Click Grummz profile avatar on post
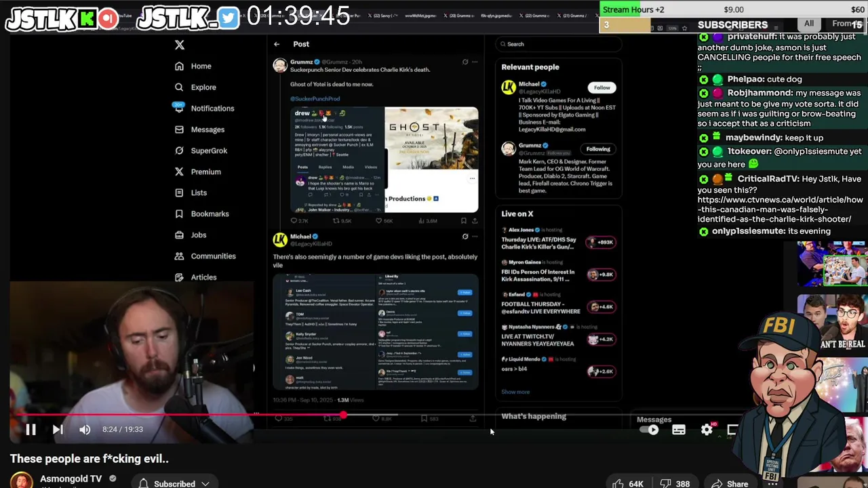This screenshot has height=488, width=868. click(279, 65)
